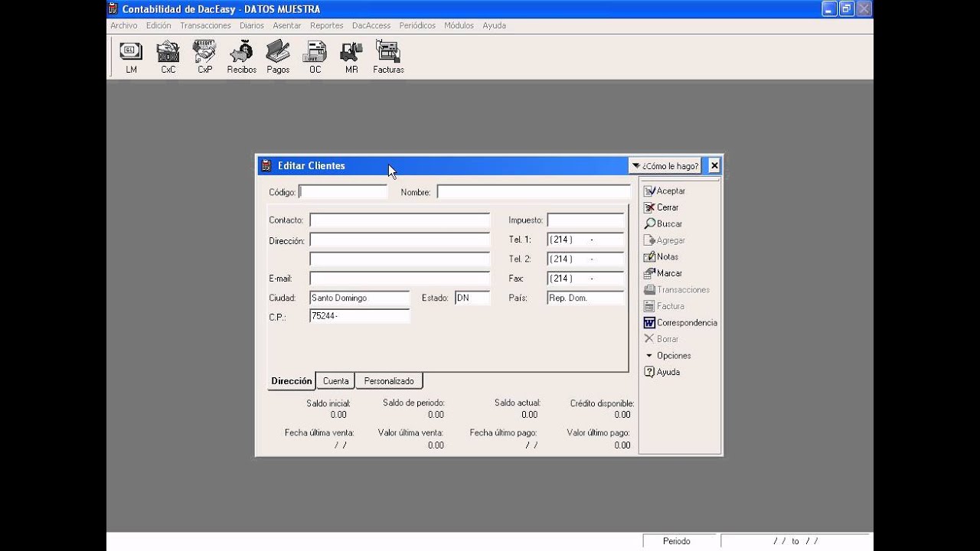Click the Fax number field

click(586, 279)
